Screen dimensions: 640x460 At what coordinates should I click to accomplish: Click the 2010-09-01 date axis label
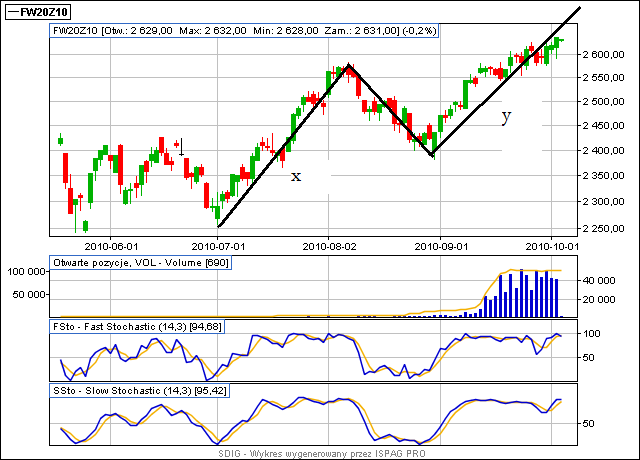pos(440,243)
